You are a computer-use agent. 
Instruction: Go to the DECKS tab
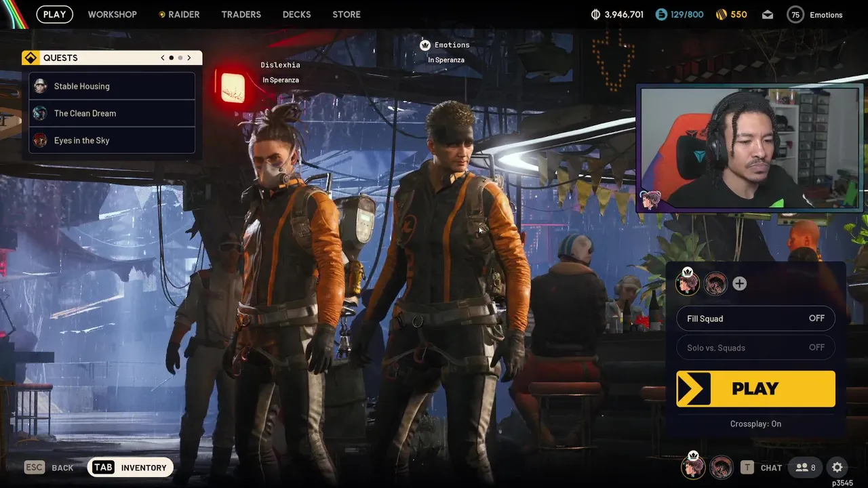coord(296,14)
